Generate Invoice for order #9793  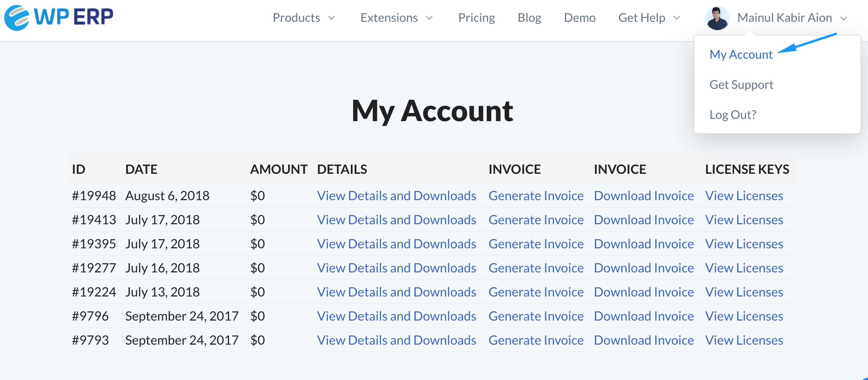536,340
